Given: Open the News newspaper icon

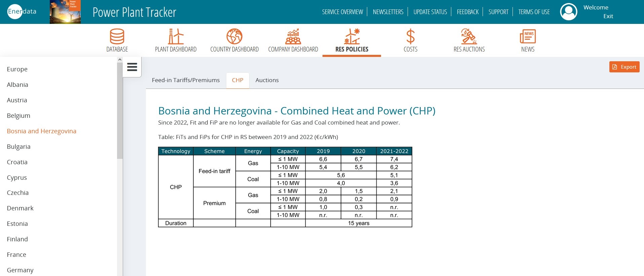Looking at the screenshot, I should tap(528, 36).
